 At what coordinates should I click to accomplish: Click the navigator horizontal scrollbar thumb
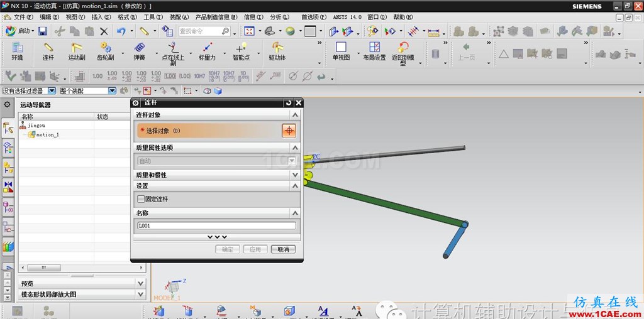click(44, 268)
